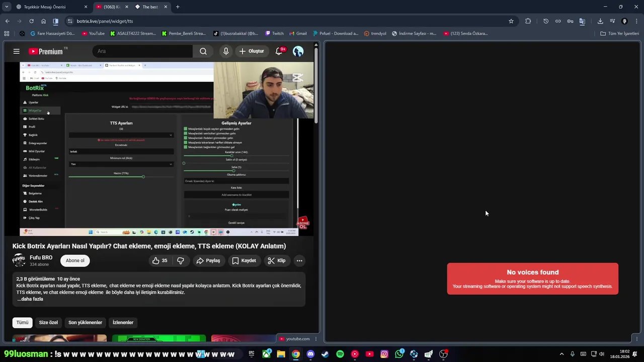The width and height of the screenshot is (644, 362).
Task: Open the Pxfuel - Download bookmark
Action: click(336, 34)
